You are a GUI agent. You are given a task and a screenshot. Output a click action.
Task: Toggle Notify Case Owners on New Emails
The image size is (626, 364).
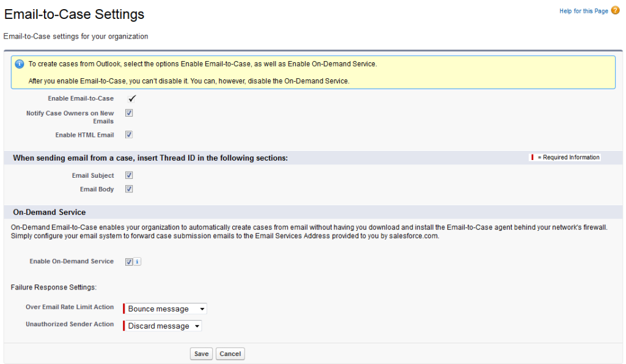(129, 113)
